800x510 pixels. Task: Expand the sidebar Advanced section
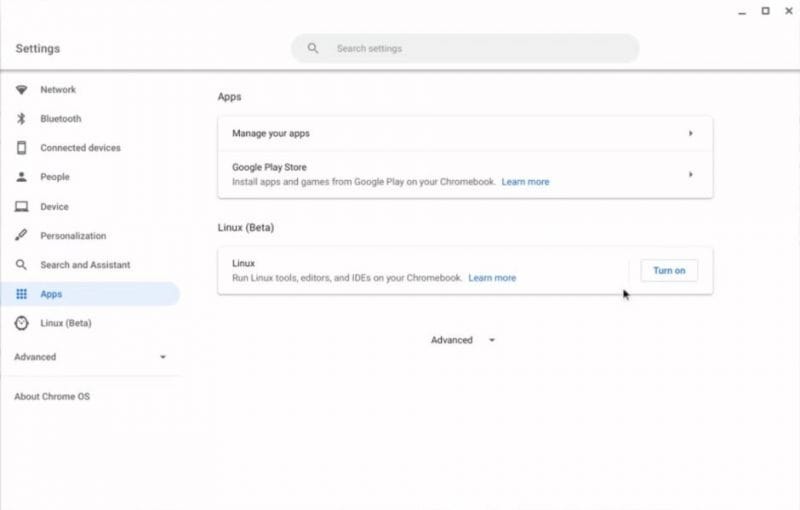pos(91,357)
